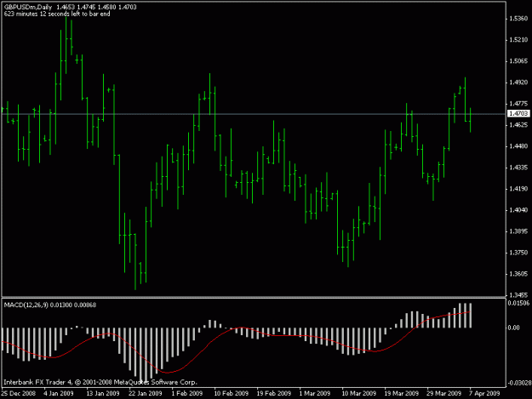Click the 1.3455 price scale value
532x399 pixels.
[518, 295]
